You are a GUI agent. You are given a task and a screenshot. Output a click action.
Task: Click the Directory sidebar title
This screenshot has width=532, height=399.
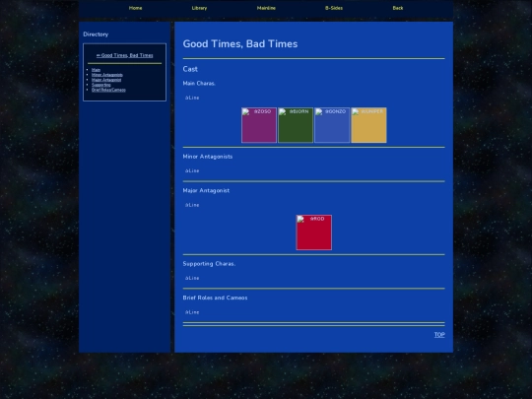[x=96, y=34]
